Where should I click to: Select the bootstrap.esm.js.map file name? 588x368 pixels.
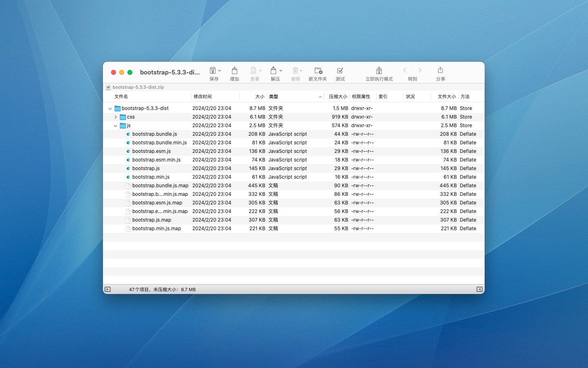(157, 203)
